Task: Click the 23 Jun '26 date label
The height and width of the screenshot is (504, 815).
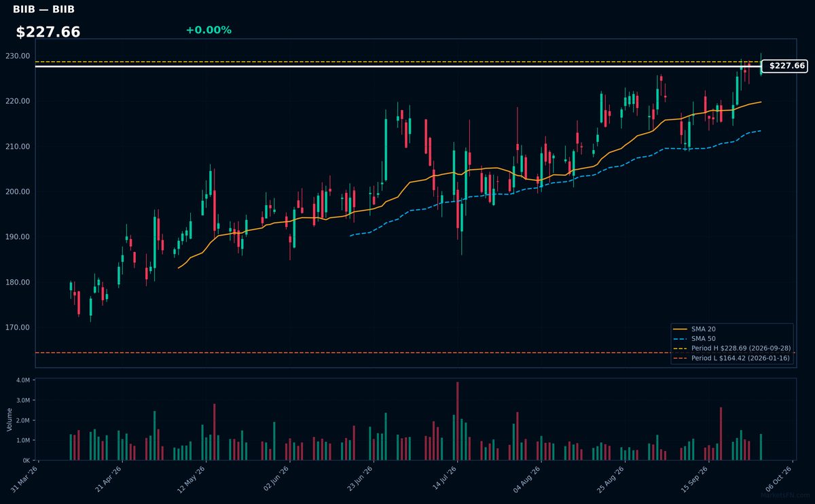Action: coord(359,480)
